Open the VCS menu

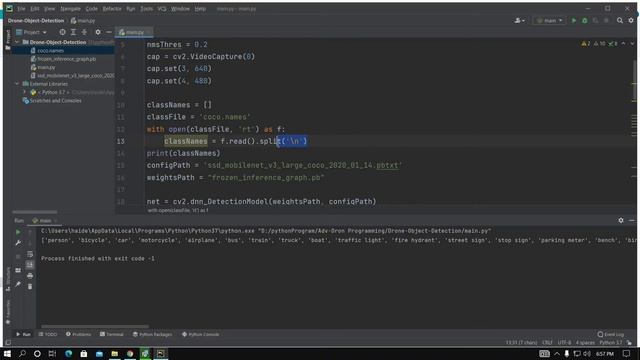tap(162, 9)
